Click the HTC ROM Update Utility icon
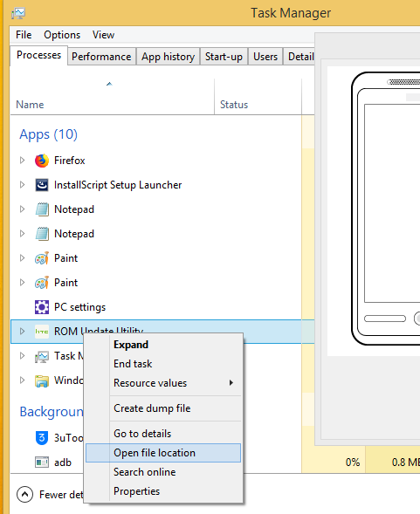Image resolution: width=420 pixels, height=514 pixels. click(42, 332)
